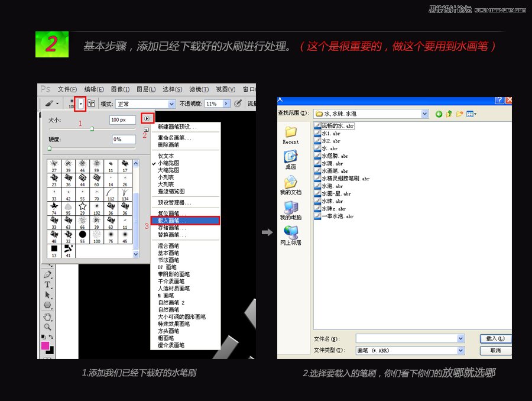This screenshot has height=401, width=532.
Task: Click the 取消 button in the load dialog
Action: click(x=495, y=350)
